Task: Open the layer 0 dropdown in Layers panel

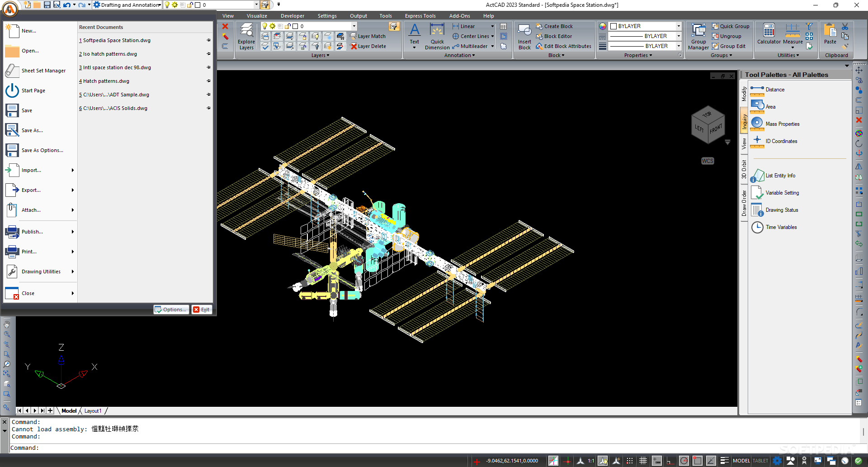Action: click(354, 26)
